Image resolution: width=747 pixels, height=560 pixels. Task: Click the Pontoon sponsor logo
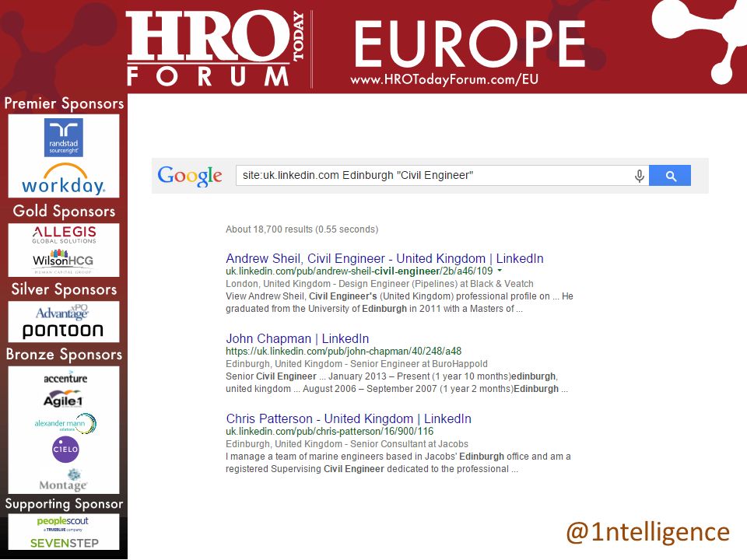[x=63, y=331]
